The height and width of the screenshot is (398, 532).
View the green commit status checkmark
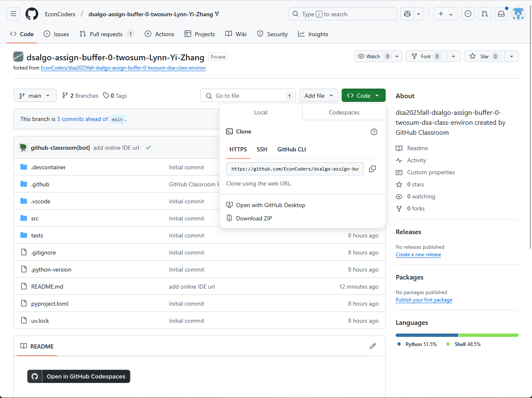148,148
